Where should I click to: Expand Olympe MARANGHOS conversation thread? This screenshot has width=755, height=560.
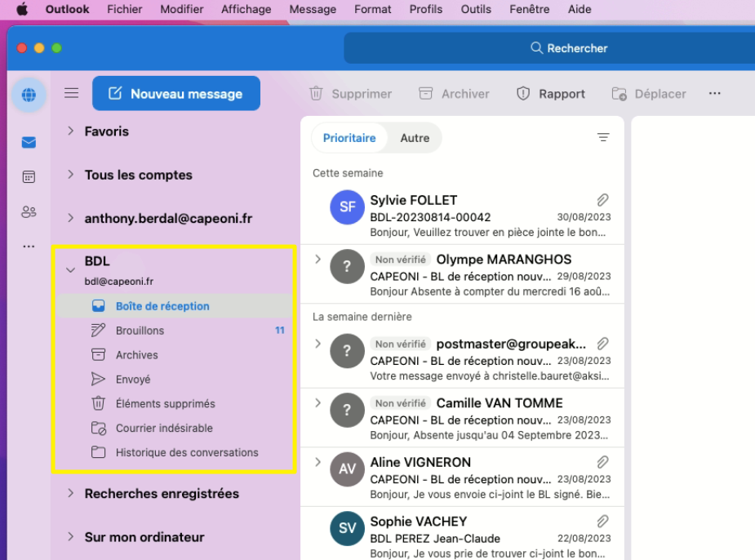(318, 259)
